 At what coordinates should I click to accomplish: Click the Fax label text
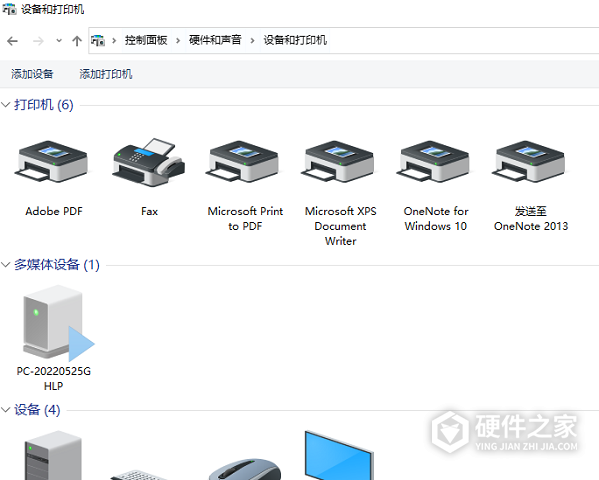[x=149, y=211]
